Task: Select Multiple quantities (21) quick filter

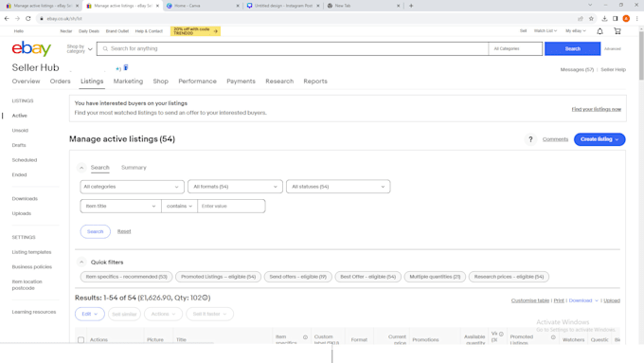Action: click(435, 277)
